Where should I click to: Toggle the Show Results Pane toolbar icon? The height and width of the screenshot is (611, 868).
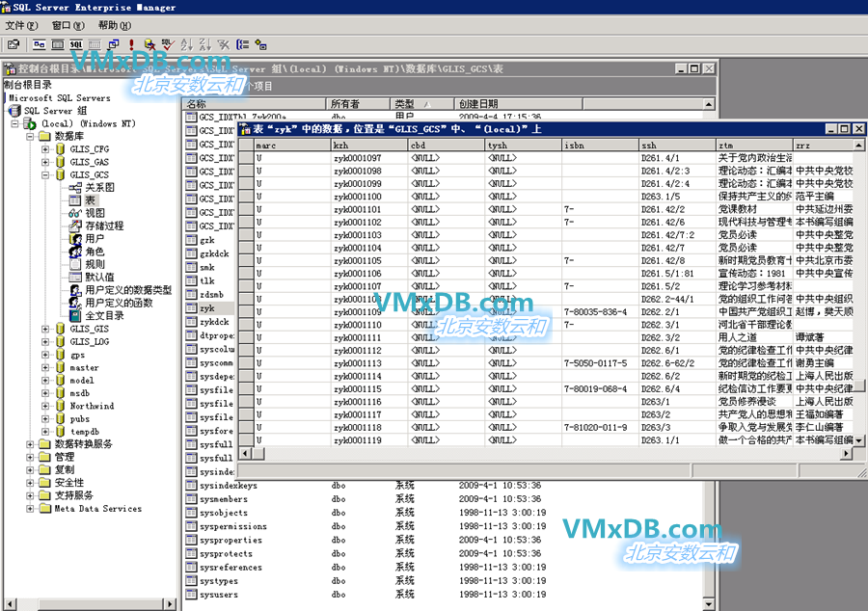[x=95, y=44]
